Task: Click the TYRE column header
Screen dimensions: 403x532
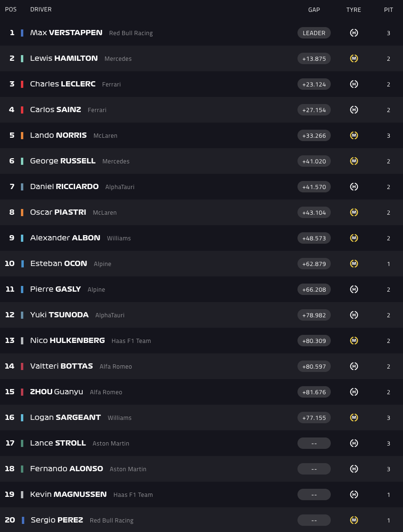Action: point(354,10)
